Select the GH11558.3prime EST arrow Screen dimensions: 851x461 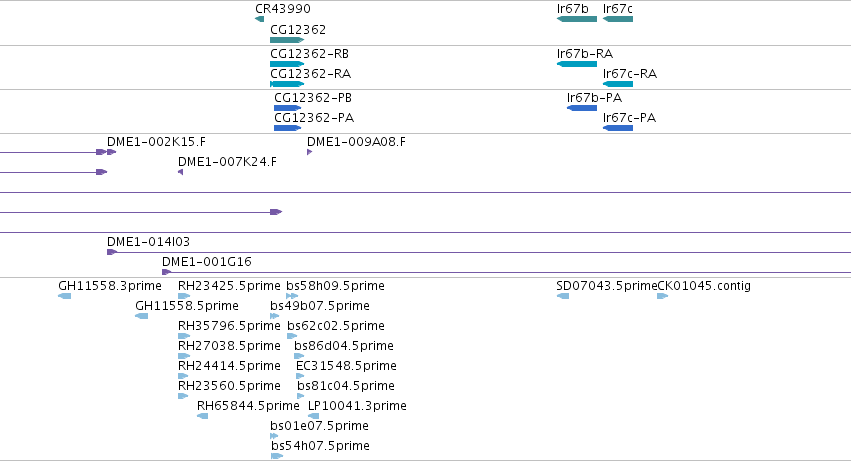point(65,296)
